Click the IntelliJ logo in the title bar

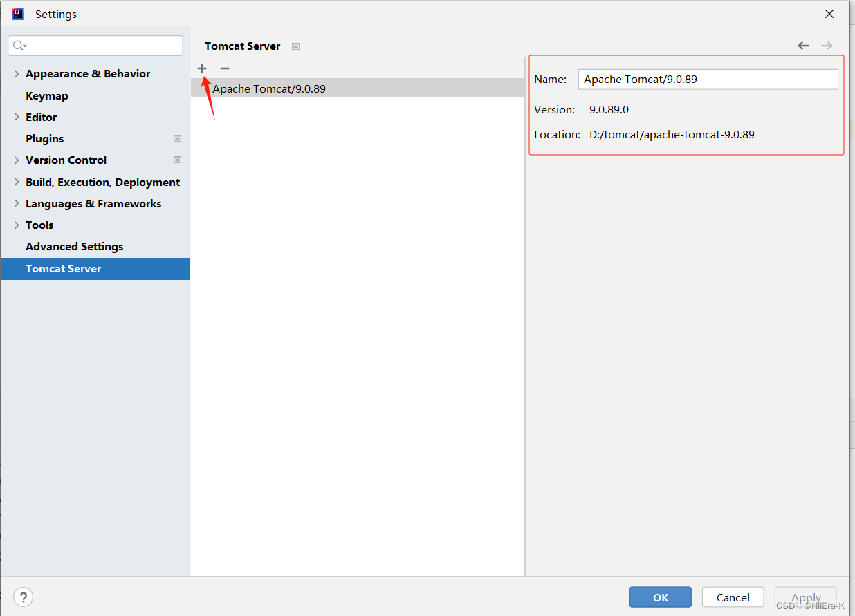[x=18, y=14]
